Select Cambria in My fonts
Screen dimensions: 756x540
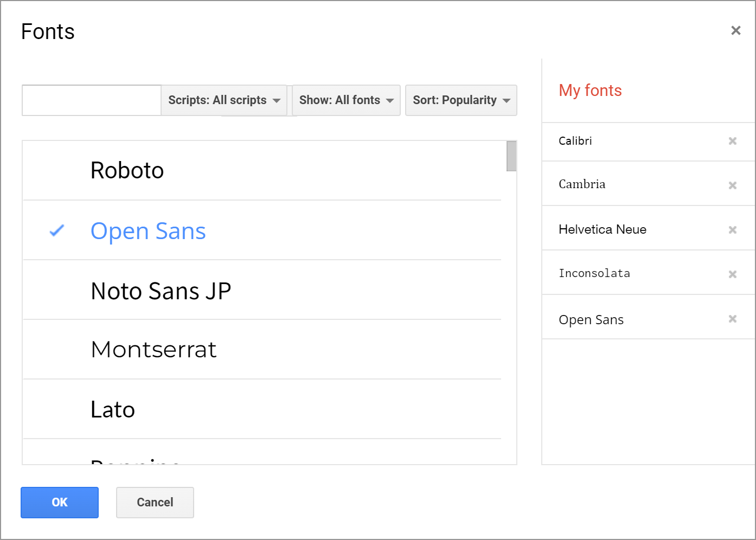click(649, 184)
